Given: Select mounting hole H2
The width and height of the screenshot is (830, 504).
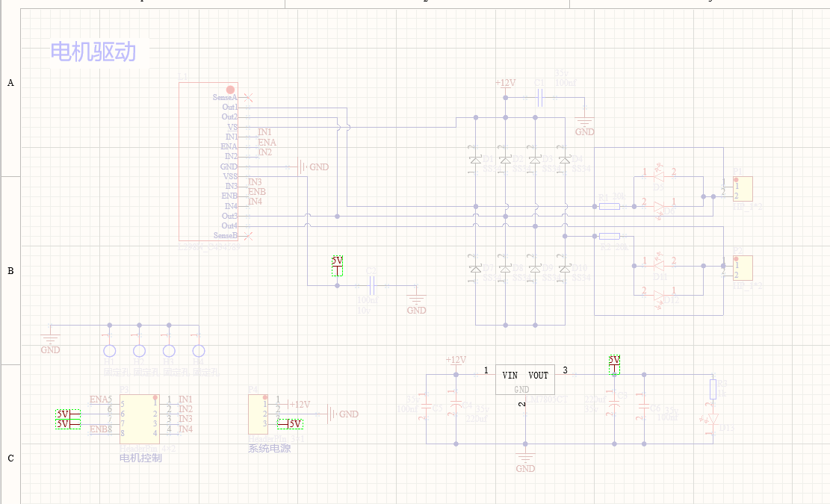Looking at the screenshot, I should 139,351.
